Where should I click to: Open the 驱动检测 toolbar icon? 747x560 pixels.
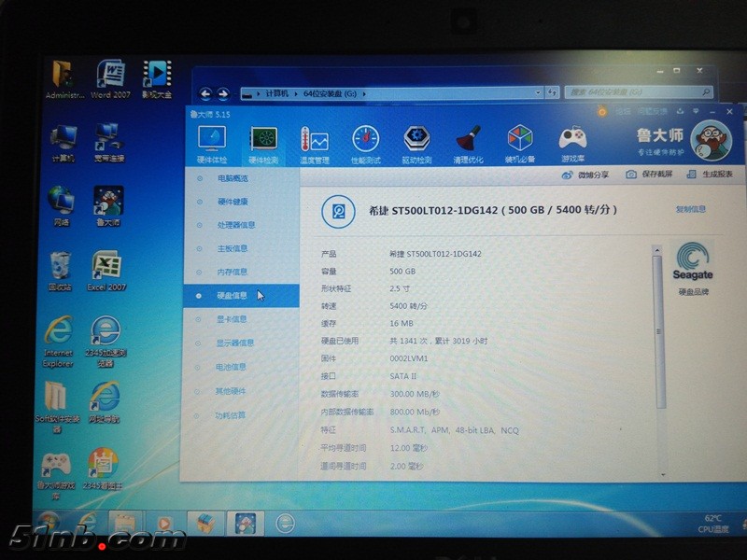pyautogui.click(x=416, y=144)
